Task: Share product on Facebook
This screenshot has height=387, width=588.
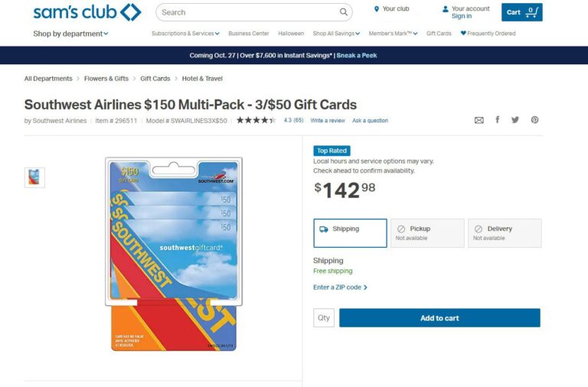Action: (x=498, y=120)
